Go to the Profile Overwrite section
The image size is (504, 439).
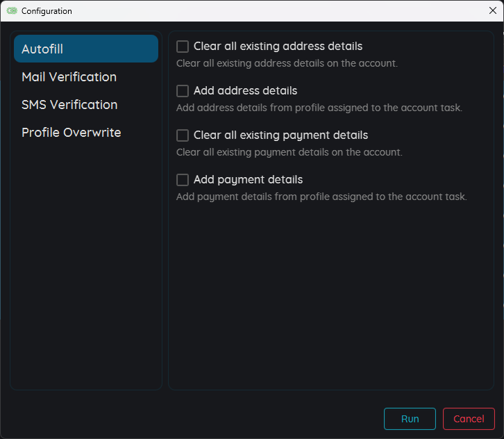point(71,132)
